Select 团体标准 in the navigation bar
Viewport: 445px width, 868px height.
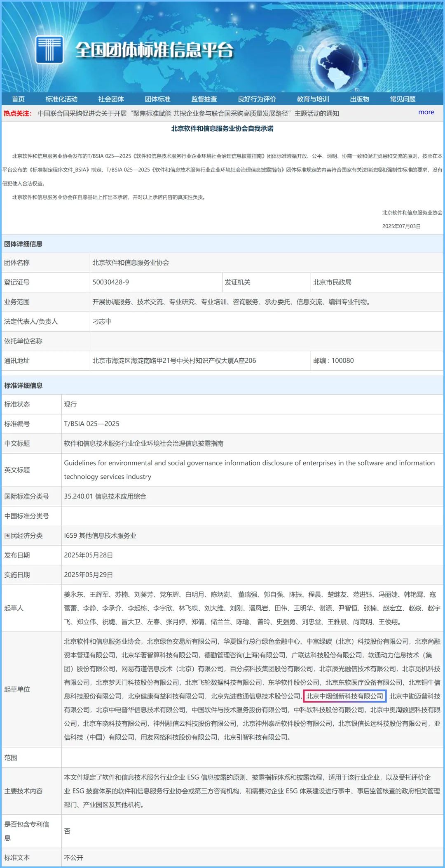[157, 99]
